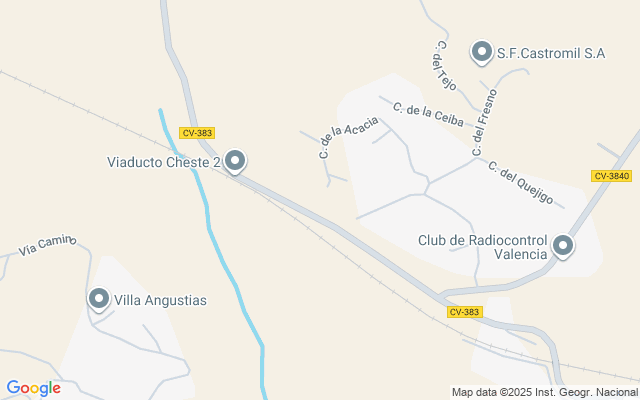Click the Vía Camino road label
The height and width of the screenshot is (400, 640).
click(x=47, y=245)
